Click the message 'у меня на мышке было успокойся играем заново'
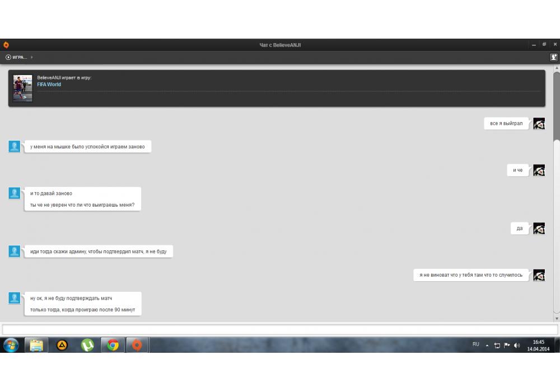 click(87, 147)
